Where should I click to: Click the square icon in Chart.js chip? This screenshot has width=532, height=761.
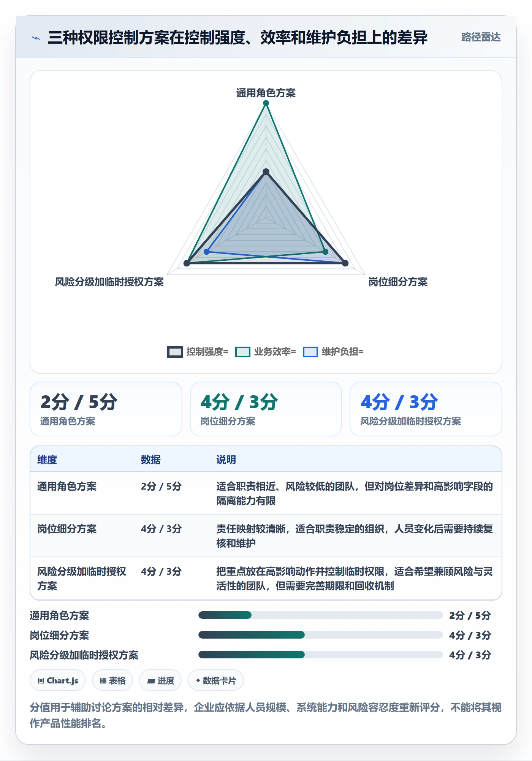click(x=41, y=681)
